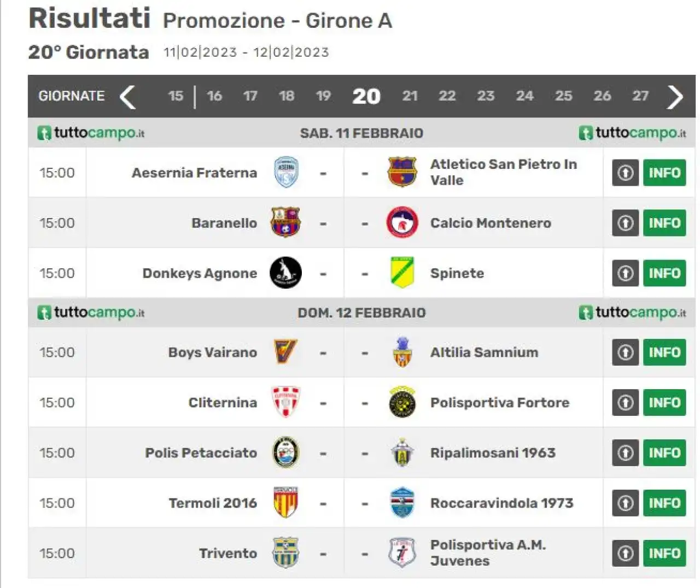Click the upload arrow icon for Baranello match

coord(625,223)
